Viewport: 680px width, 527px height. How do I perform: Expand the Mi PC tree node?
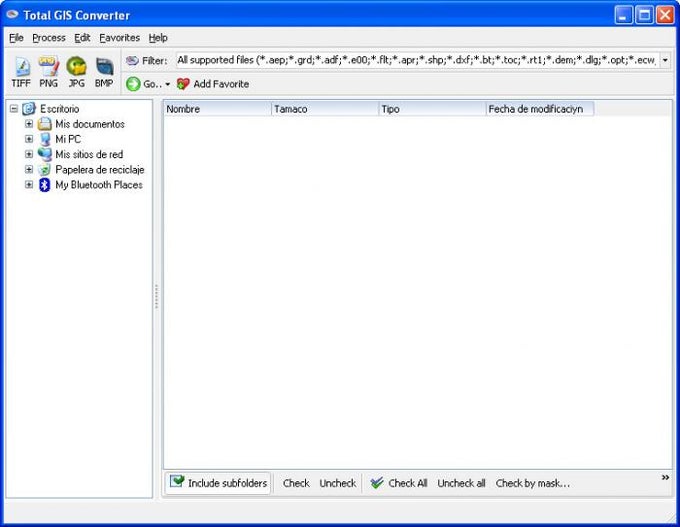click(29, 139)
